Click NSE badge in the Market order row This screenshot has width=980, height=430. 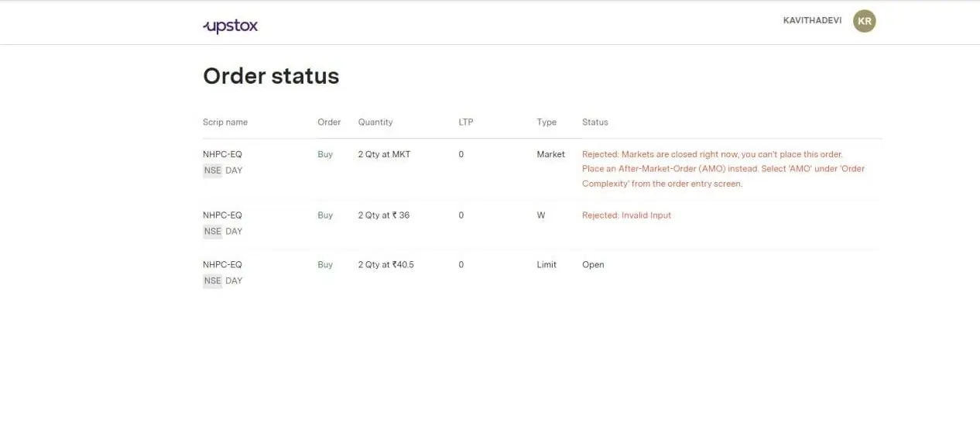[212, 170]
